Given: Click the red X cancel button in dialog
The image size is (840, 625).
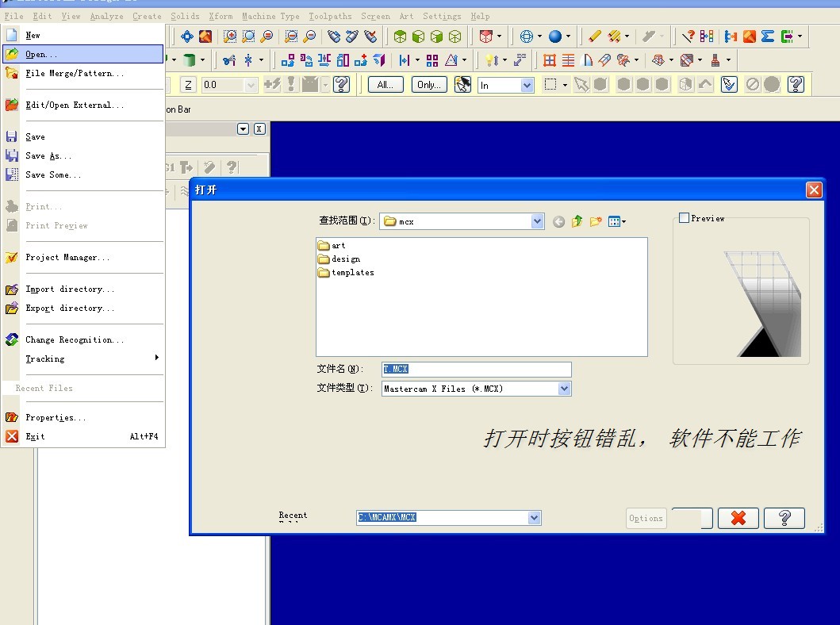Looking at the screenshot, I should click(x=738, y=518).
